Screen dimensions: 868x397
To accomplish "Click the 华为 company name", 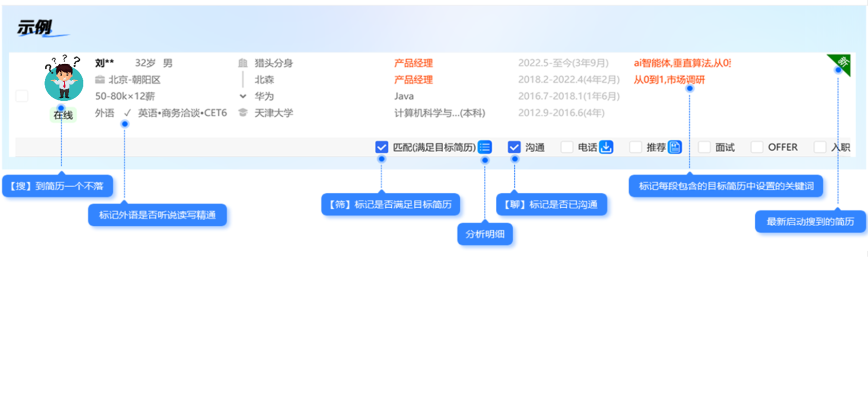I will (x=264, y=96).
